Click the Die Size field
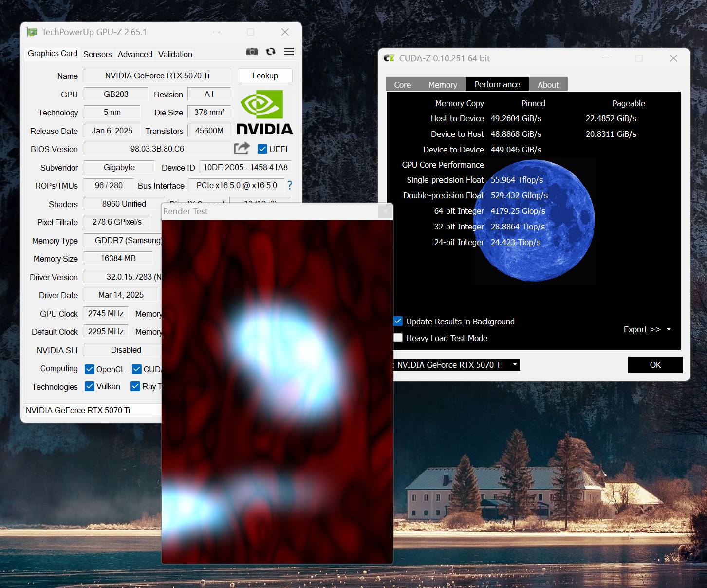The image size is (707, 588). 209,112
